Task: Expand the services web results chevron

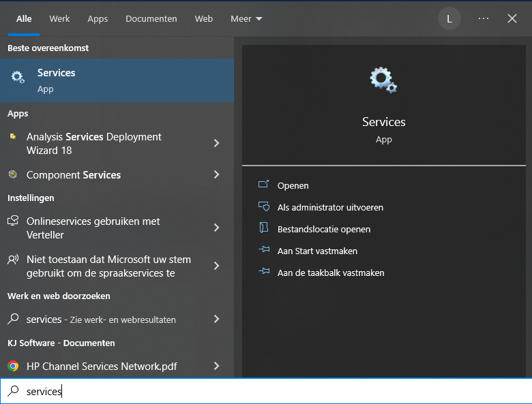Action: pyautogui.click(x=216, y=319)
